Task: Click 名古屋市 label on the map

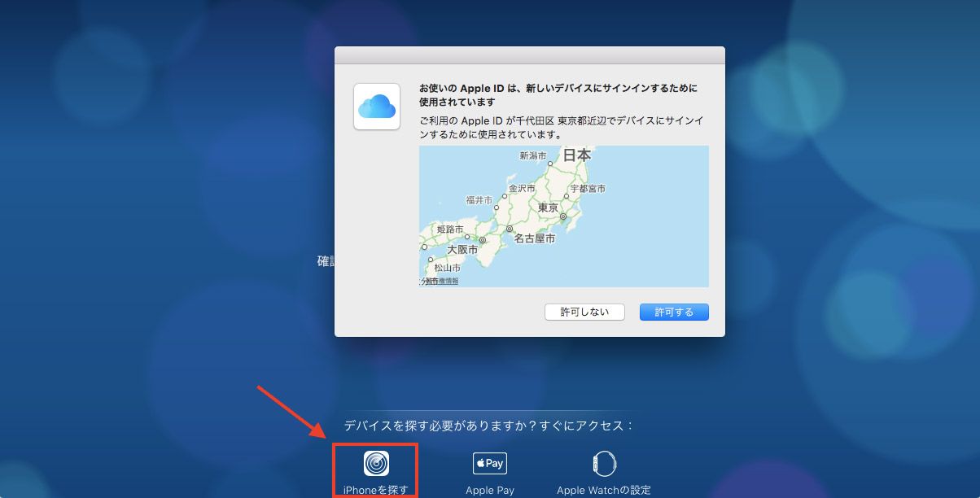Action: click(535, 238)
